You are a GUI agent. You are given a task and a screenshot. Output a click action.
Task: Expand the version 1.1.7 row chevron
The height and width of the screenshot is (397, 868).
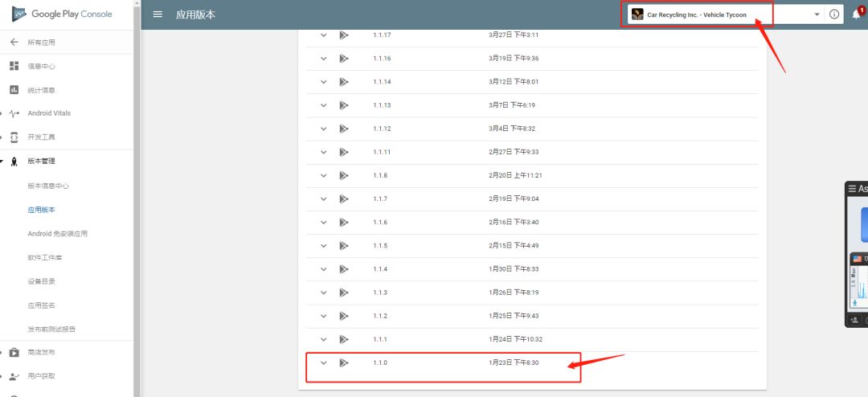[324, 198]
